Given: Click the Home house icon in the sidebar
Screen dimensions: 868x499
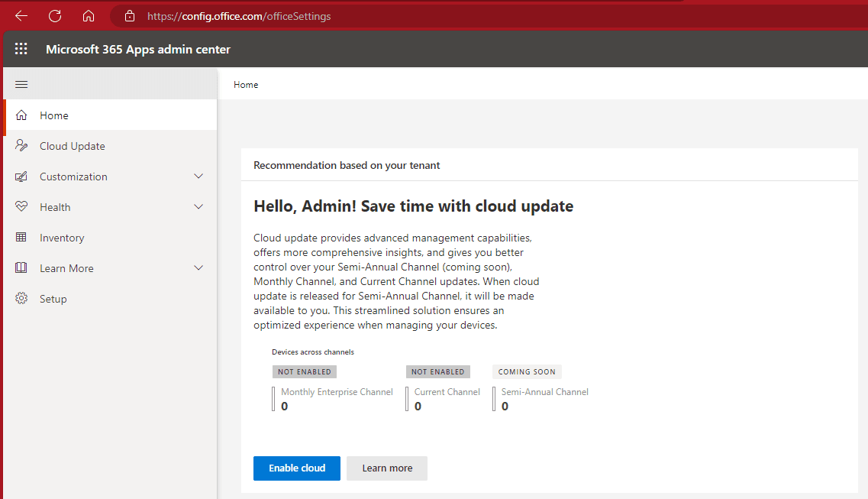Looking at the screenshot, I should click(21, 115).
